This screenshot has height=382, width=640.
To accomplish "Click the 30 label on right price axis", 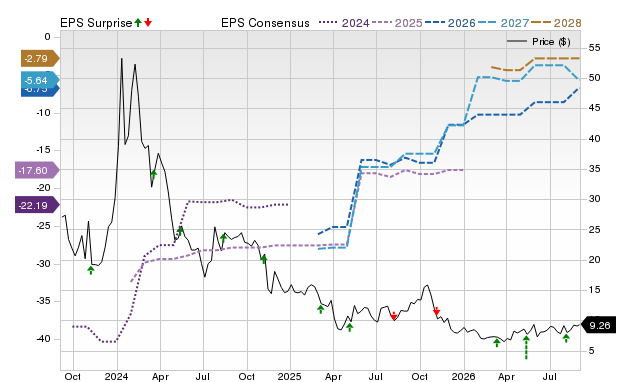I will click(x=594, y=199).
